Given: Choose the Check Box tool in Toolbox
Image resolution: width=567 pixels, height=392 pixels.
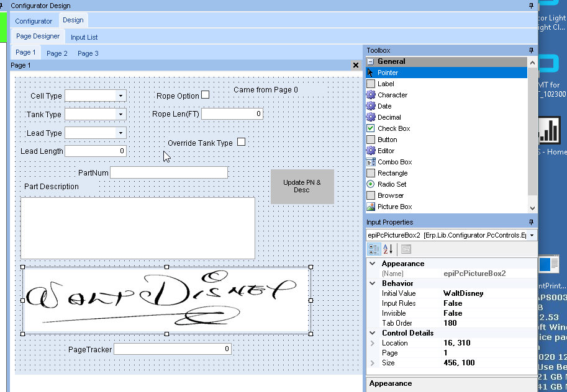Looking at the screenshot, I should click(x=393, y=128).
